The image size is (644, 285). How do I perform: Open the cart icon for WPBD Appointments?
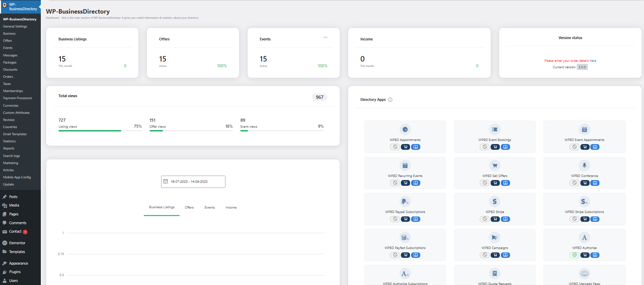coord(405,147)
